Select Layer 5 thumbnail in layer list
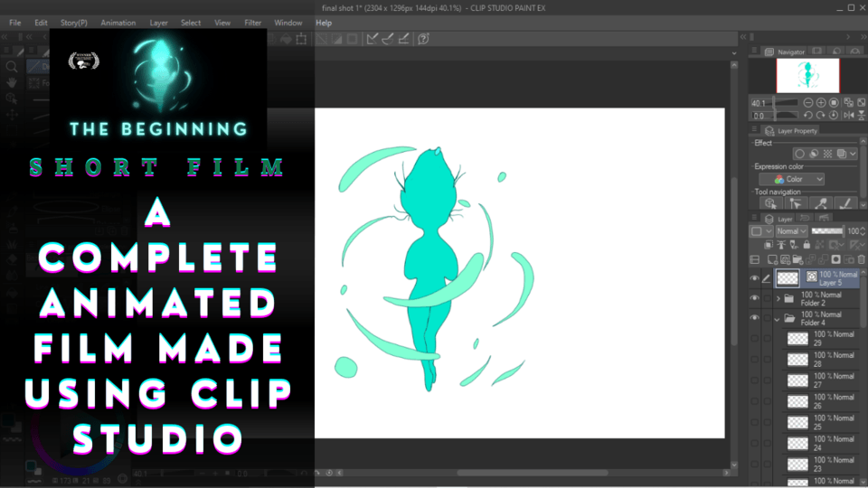868x488 pixels. [788, 277]
